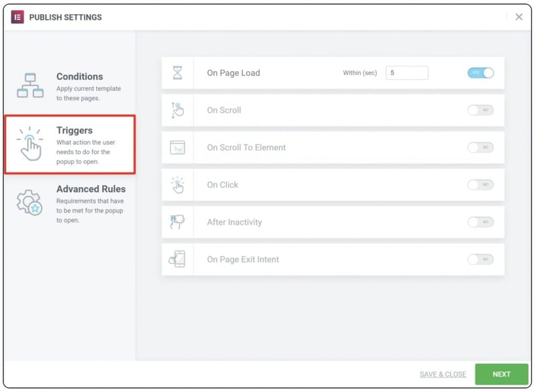This screenshot has height=392, width=537.
Task: Click the On Scroll To Element icon
Action: click(x=177, y=148)
